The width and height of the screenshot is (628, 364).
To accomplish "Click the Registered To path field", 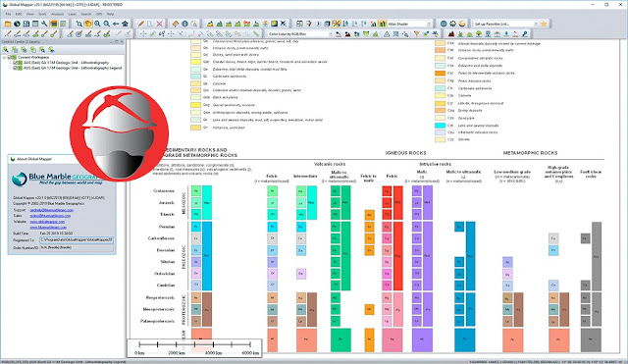I will click(77, 239).
